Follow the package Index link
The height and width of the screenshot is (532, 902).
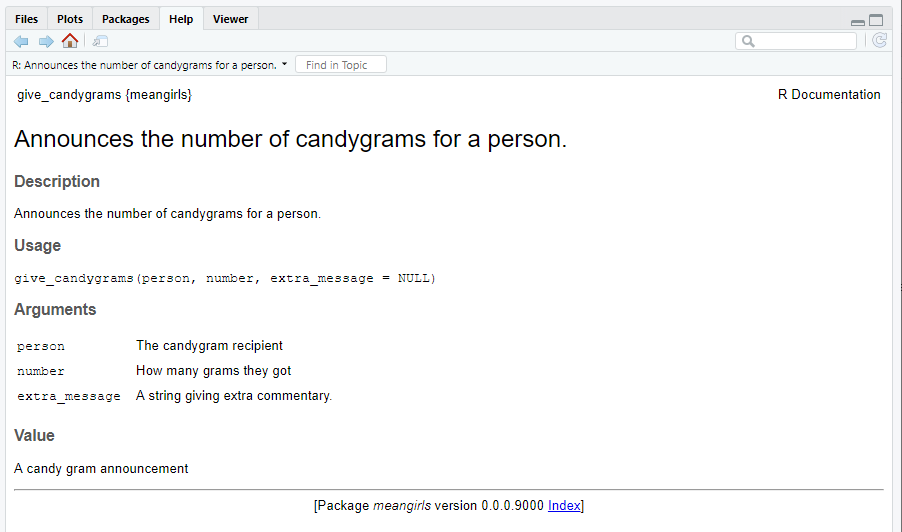point(564,505)
